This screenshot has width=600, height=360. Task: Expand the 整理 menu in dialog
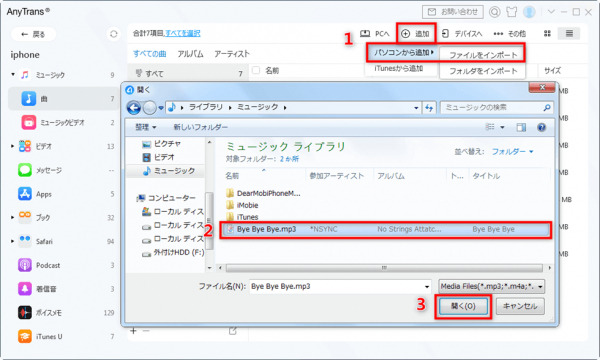click(x=146, y=127)
